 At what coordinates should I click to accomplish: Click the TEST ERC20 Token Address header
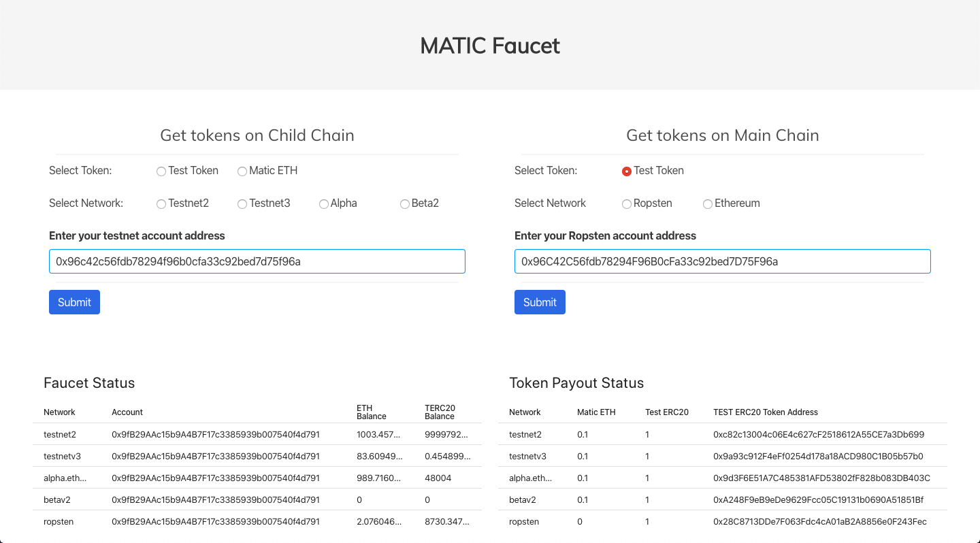[766, 412]
